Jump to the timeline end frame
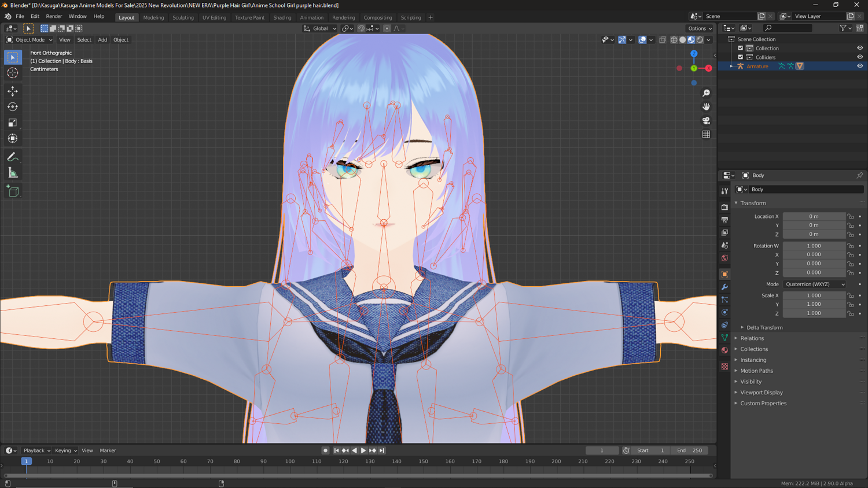 pyautogui.click(x=382, y=450)
